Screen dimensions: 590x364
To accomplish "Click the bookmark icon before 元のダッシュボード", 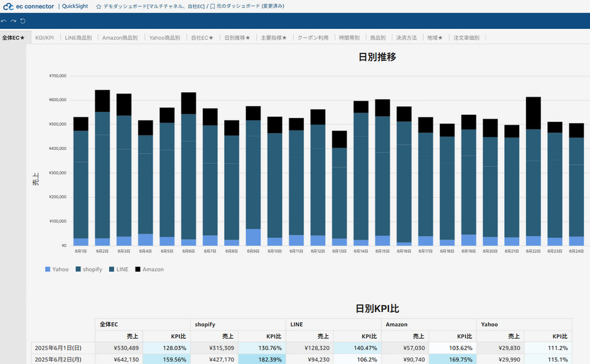I will tap(213, 6).
